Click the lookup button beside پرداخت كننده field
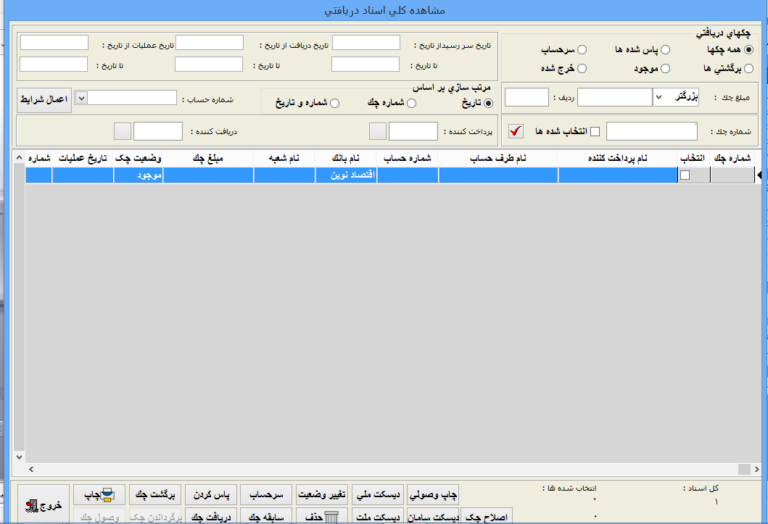Screen dimensions: 768x524 tap(378, 131)
